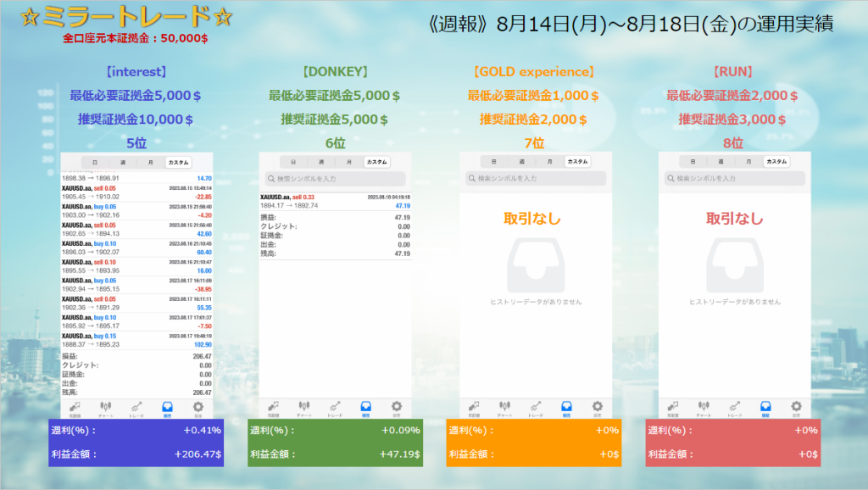868x490 pixels.
Task: Tap Settings gear in the interest panel
Action: [197, 408]
